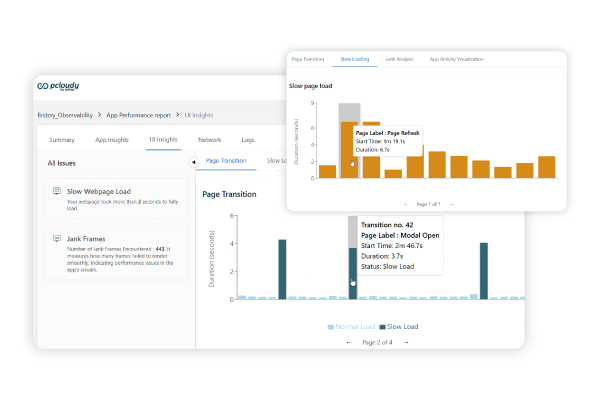Switch to the App Insights tab

tap(112, 140)
